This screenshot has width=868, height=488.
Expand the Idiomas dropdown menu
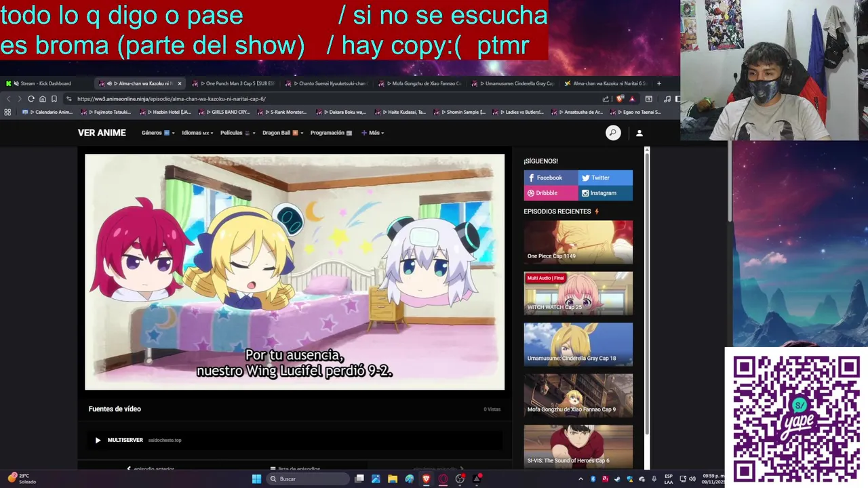click(x=197, y=133)
